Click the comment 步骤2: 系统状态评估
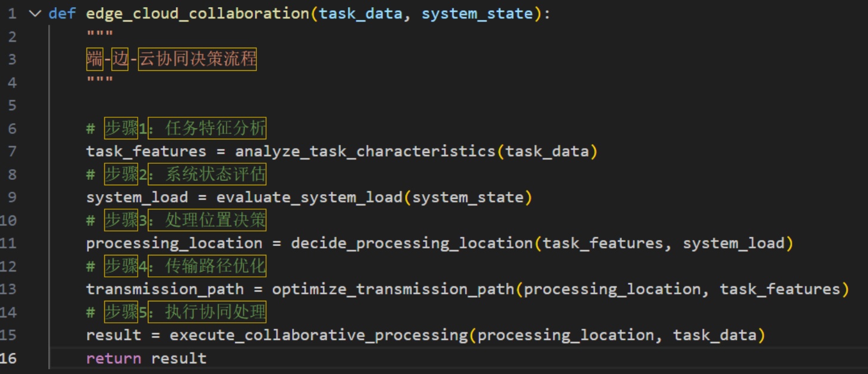Image resolution: width=868 pixels, height=374 pixels. click(185, 174)
